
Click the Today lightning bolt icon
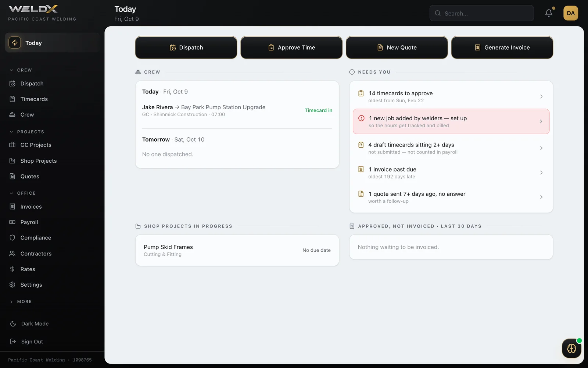coord(15,43)
